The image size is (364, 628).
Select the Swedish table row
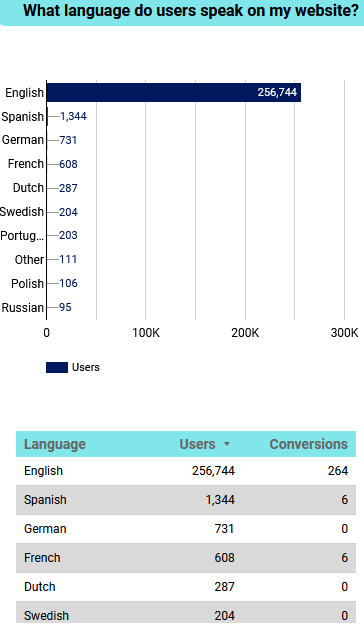pyautogui.click(x=186, y=614)
